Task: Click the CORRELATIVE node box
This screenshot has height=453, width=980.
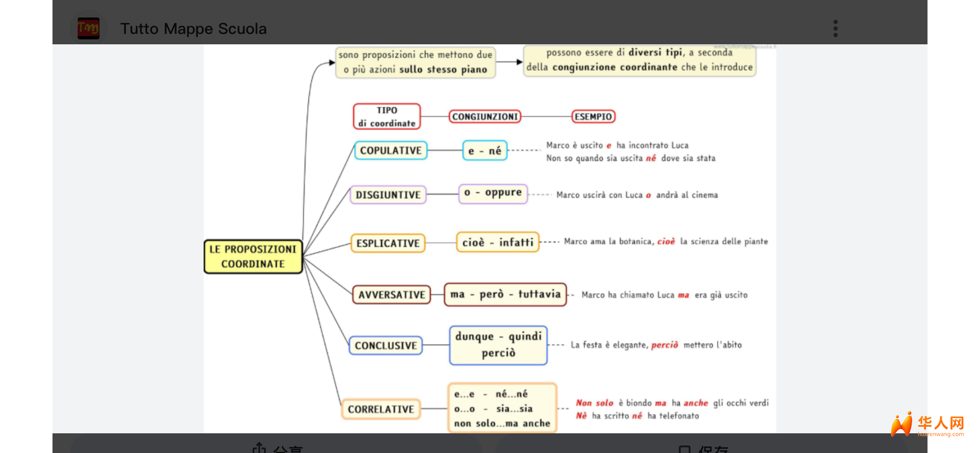Action: pyautogui.click(x=381, y=409)
